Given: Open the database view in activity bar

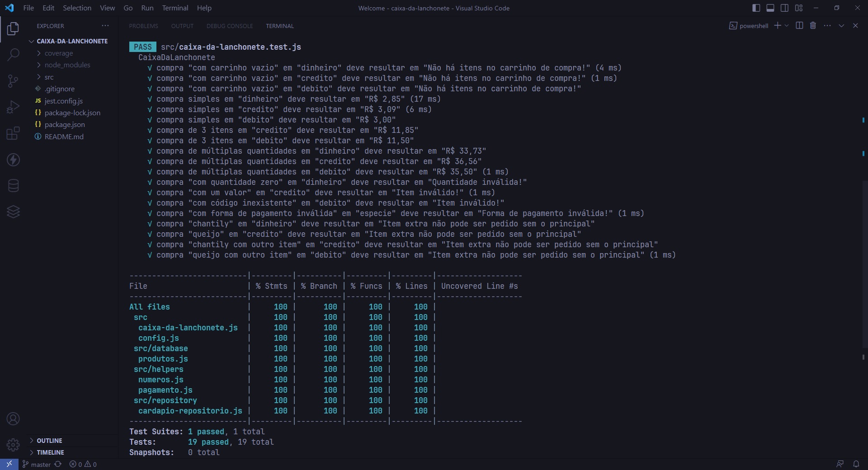Looking at the screenshot, I should click(x=13, y=185).
